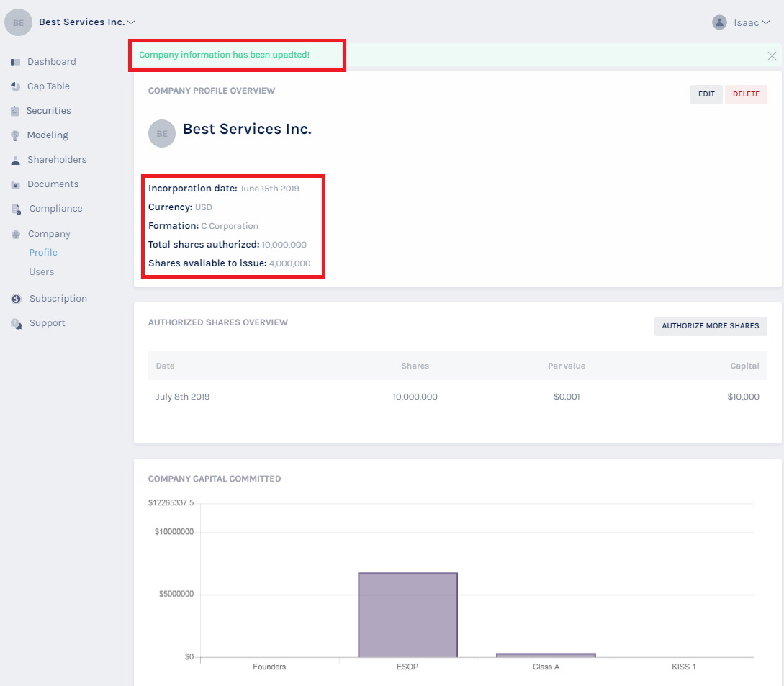Click the Support chat icon
This screenshot has width=784, height=686.
click(17, 323)
